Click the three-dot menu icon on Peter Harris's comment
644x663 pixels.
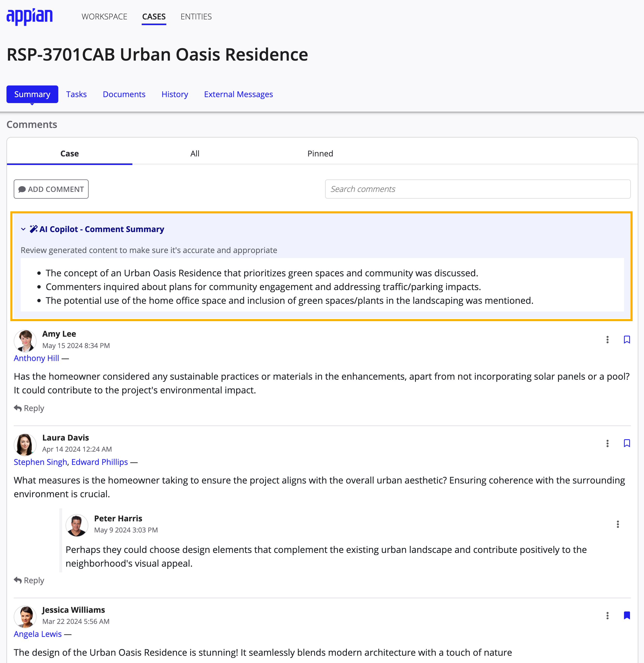tap(618, 523)
